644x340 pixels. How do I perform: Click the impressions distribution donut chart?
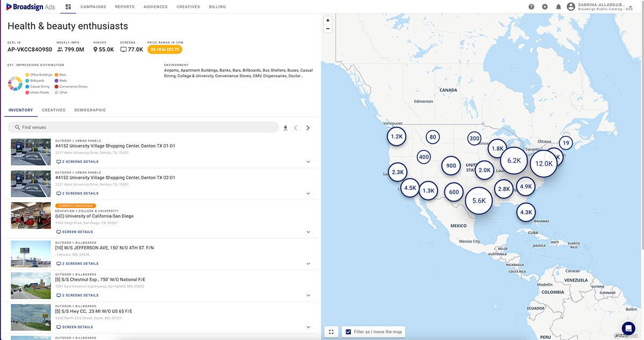coord(15,84)
